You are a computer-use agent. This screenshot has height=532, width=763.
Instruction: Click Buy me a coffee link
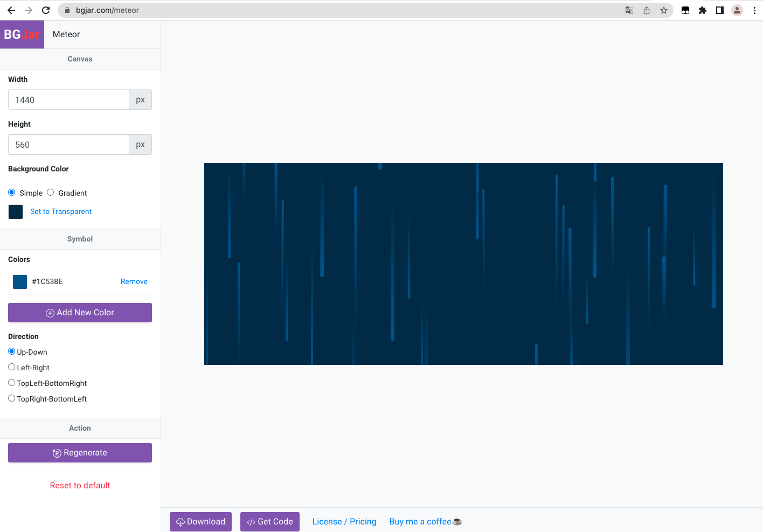[426, 522]
